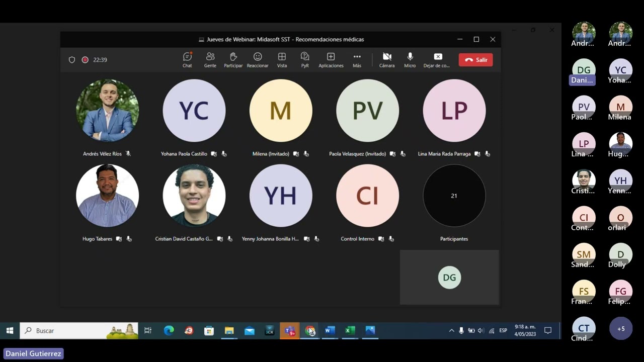The height and width of the screenshot is (362, 644).
Task: Select Milena (Invitado) avatar tile
Action: 281,111
